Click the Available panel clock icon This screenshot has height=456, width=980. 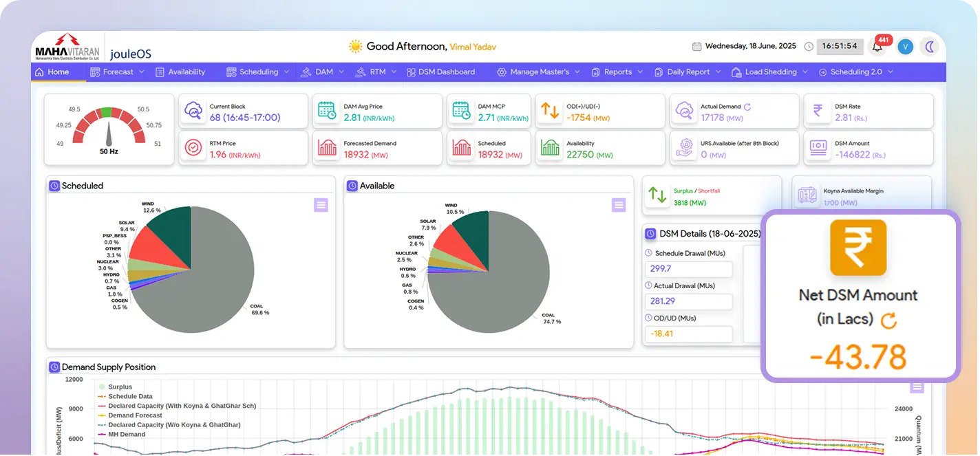(x=352, y=186)
